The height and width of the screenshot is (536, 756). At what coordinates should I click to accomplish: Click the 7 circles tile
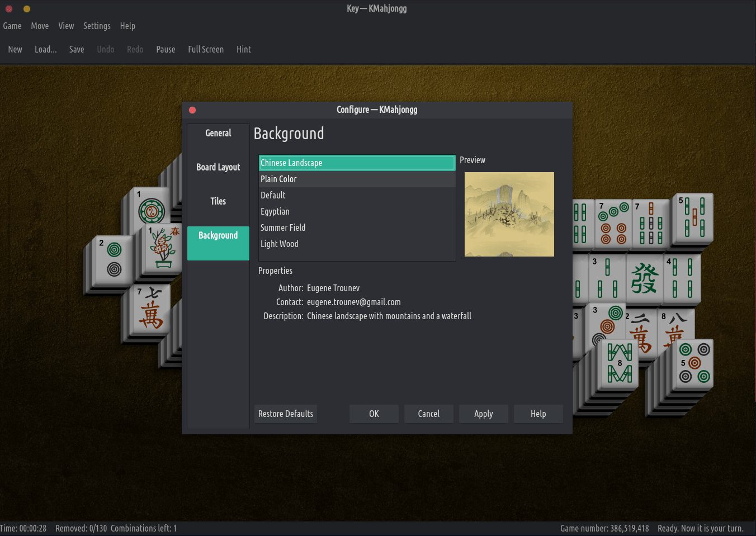tap(613, 224)
